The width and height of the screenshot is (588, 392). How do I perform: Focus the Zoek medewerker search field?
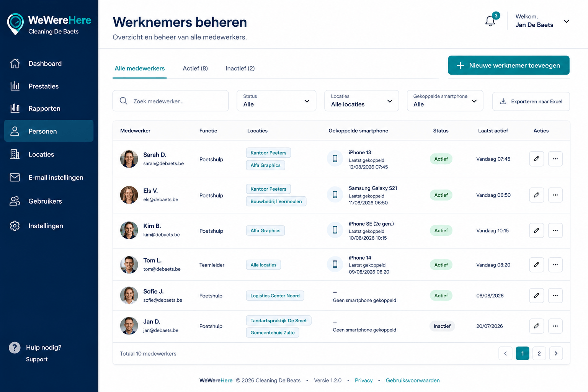point(170,101)
